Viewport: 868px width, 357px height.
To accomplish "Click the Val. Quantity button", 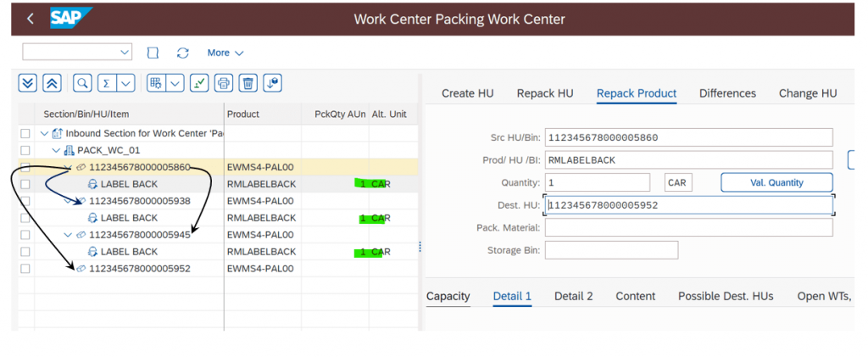I will point(776,182).
